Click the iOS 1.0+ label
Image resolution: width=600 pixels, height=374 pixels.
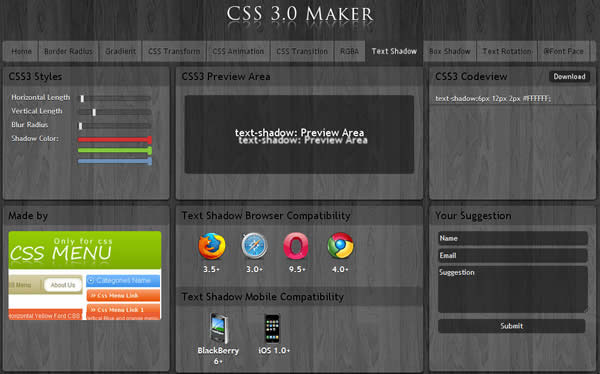tap(274, 351)
